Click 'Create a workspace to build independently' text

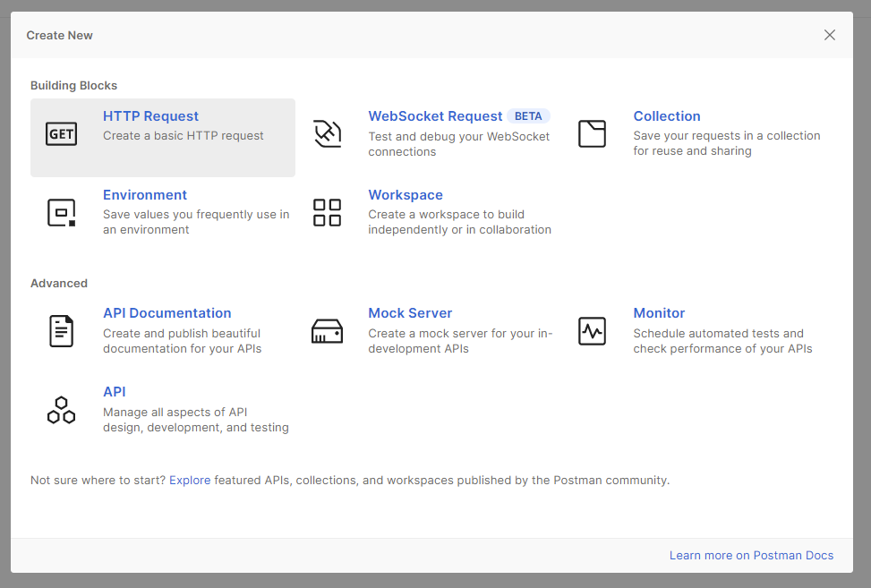tap(460, 222)
